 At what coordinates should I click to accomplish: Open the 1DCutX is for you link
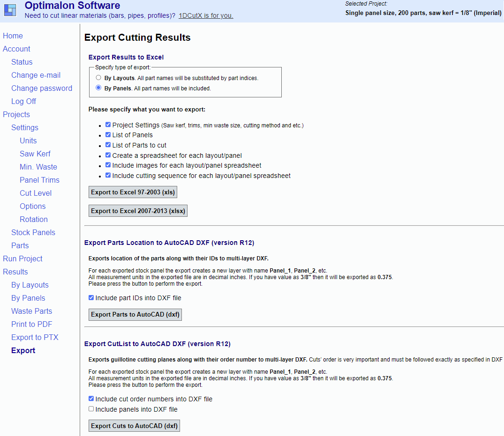click(x=205, y=15)
